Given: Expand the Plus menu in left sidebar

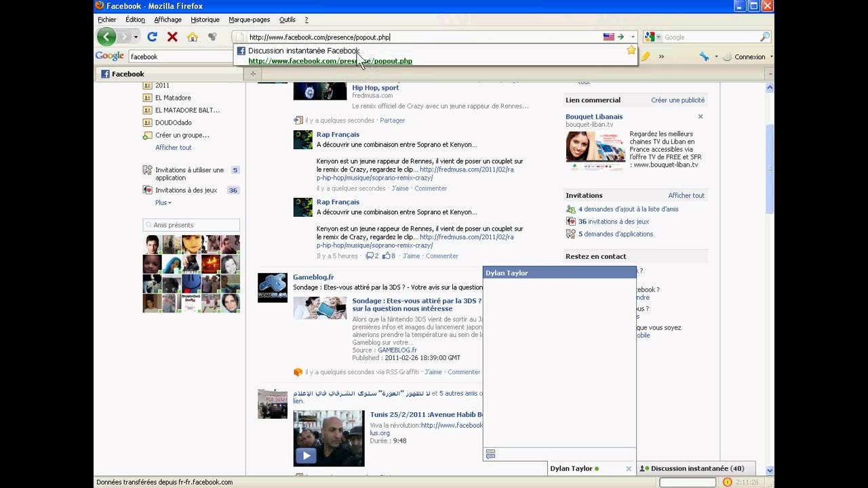Looking at the screenshot, I should tap(163, 203).
